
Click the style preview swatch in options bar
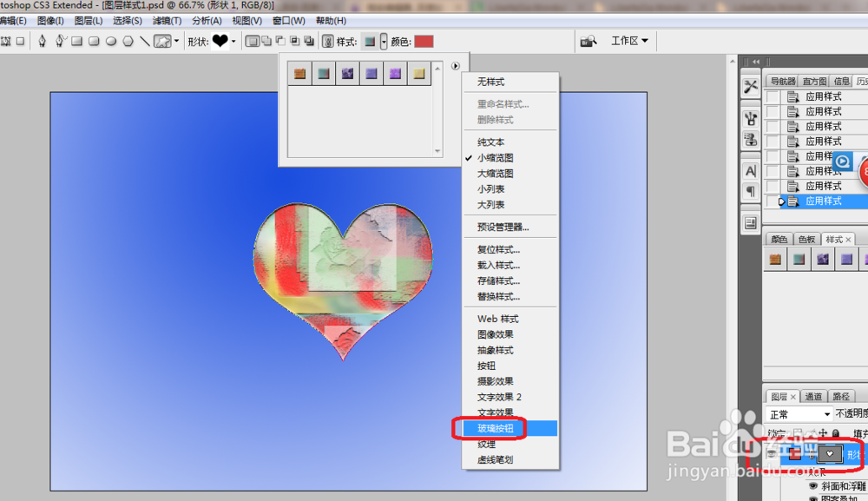tap(370, 42)
